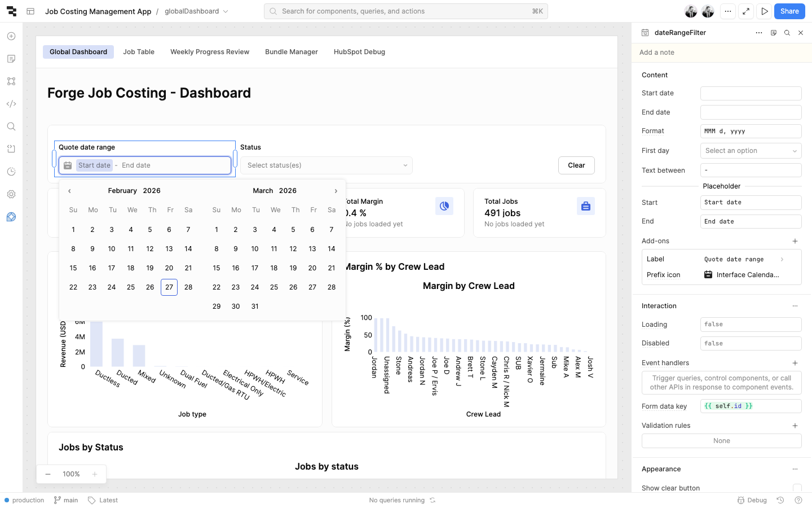
Task: Click the inspector search icon for dateRangeFilter
Action: point(787,33)
